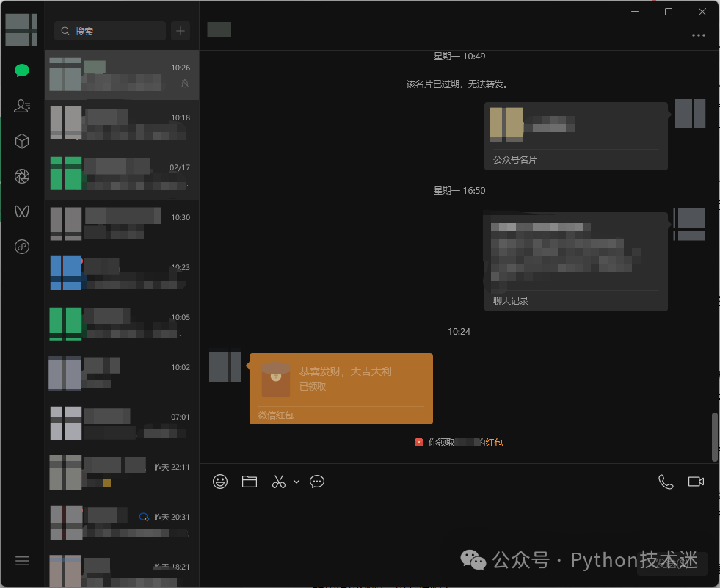Click the sender avatar beside red packet
720x588 pixels.
[225, 367]
